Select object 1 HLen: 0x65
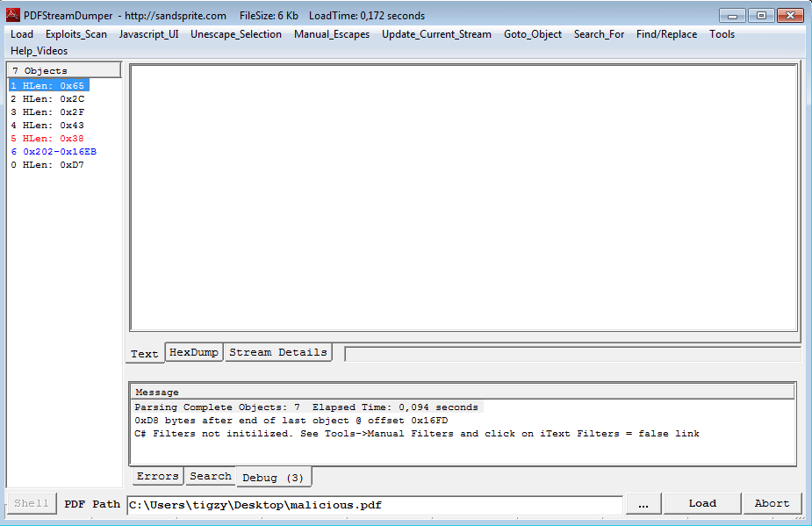Image resolution: width=812 pixels, height=526 pixels. [48, 85]
